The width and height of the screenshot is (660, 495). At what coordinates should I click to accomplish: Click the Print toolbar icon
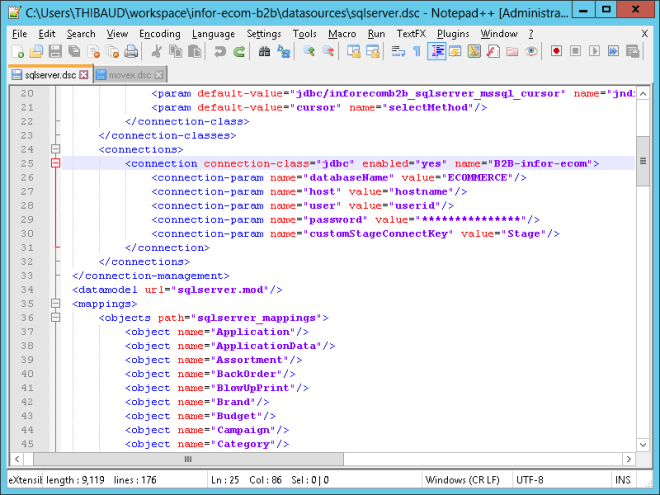point(130,51)
